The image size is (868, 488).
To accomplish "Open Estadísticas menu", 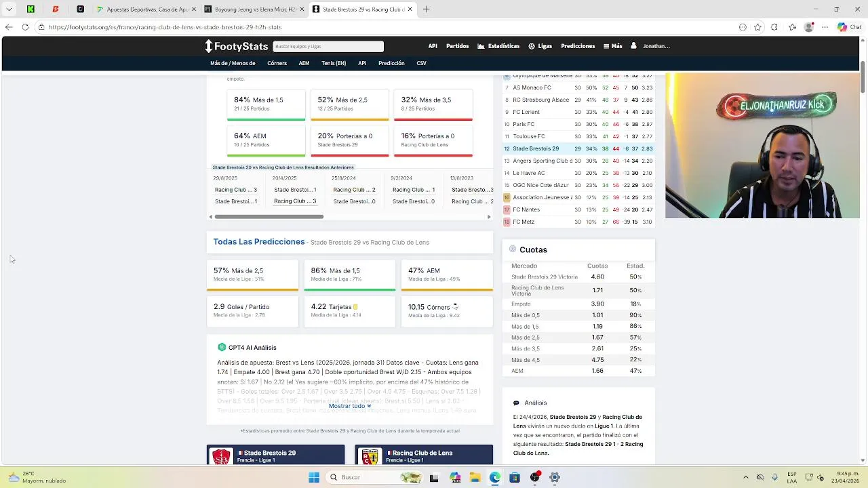I will pos(498,46).
